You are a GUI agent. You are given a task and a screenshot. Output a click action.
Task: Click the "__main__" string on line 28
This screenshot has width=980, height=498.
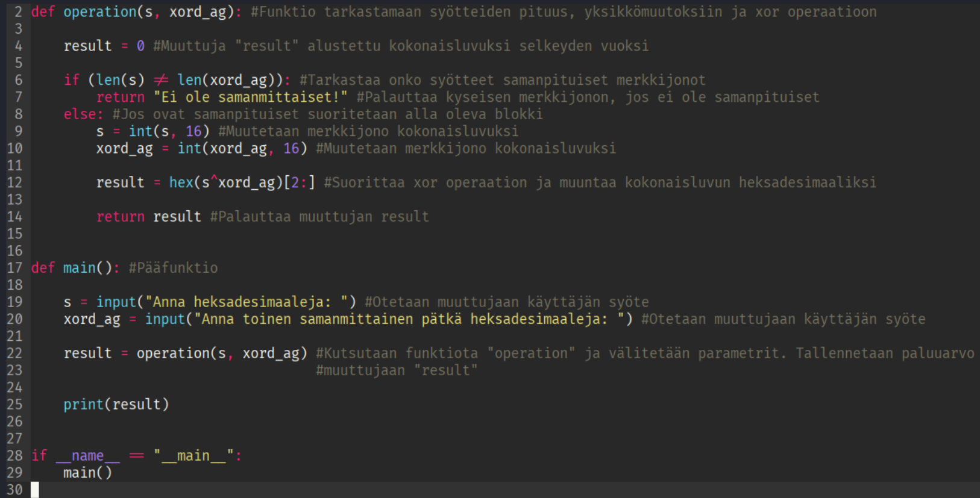(x=193, y=456)
